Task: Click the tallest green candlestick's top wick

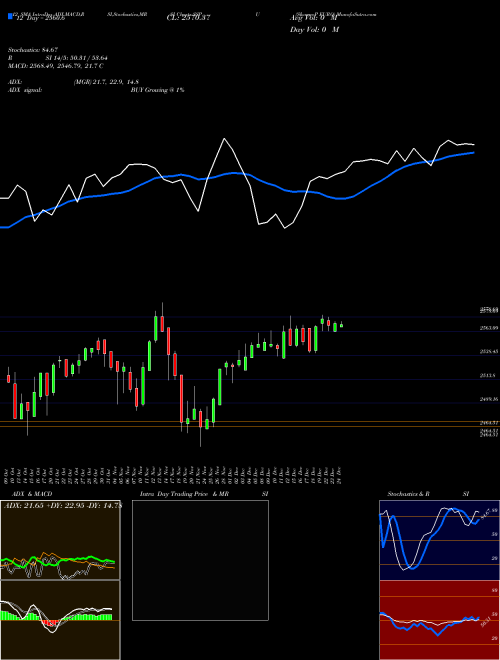Action: [x=156, y=314]
